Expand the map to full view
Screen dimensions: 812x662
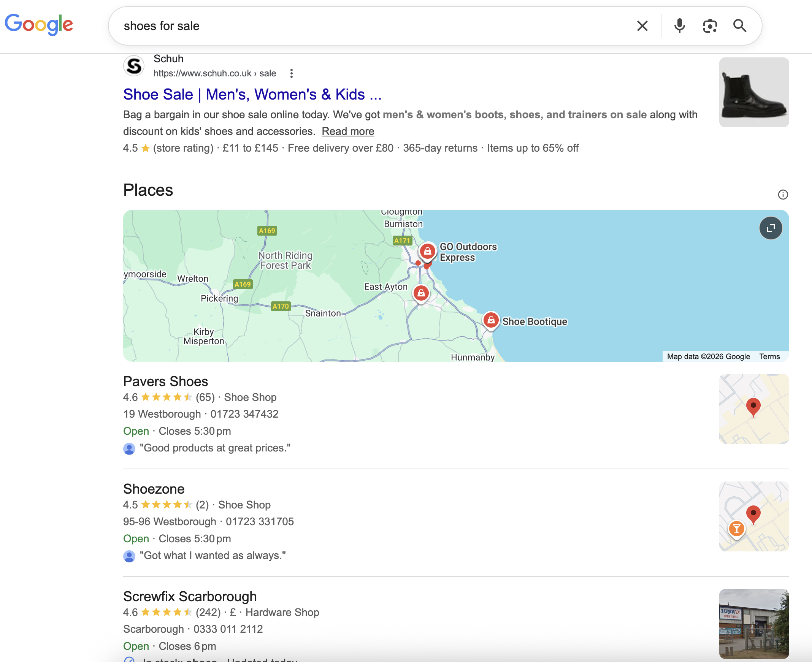click(x=771, y=228)
